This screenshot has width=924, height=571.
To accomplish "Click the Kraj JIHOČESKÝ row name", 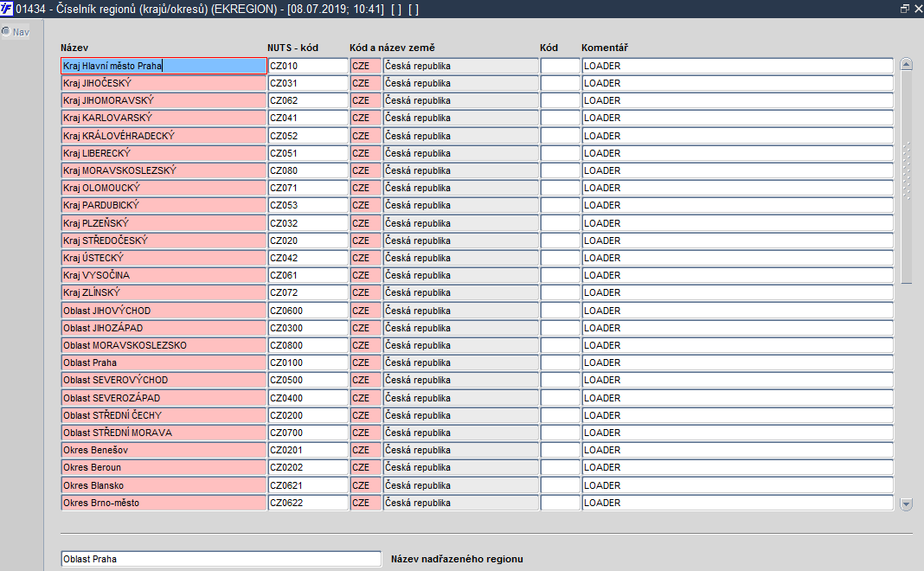I will pos(164,83).
